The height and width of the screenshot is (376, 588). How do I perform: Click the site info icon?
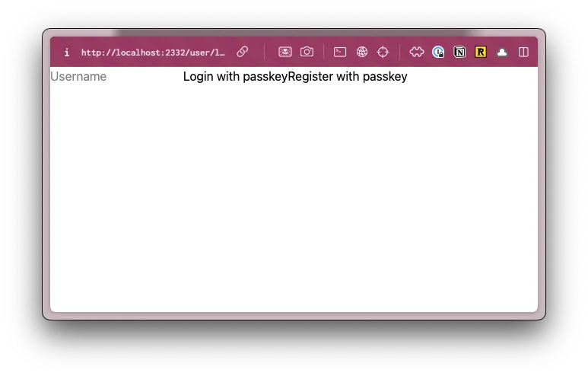(67, 53)
